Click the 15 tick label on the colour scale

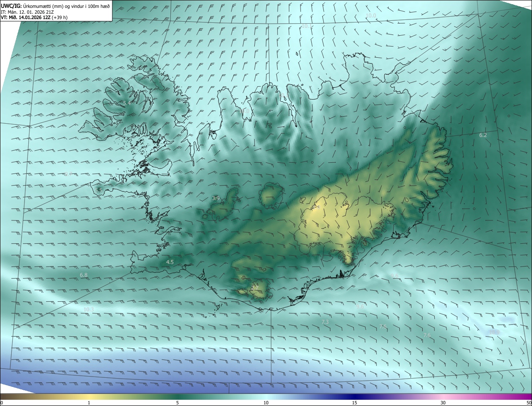(355, 403)
